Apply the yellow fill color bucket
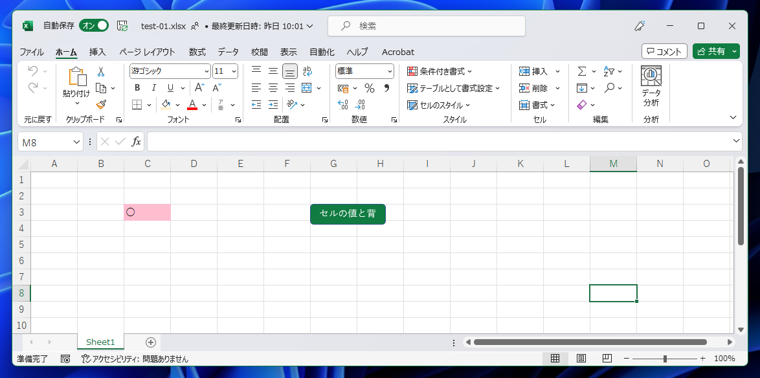This screenshot has width=760, height=378. pyautogui.click(x=166, y=104)
